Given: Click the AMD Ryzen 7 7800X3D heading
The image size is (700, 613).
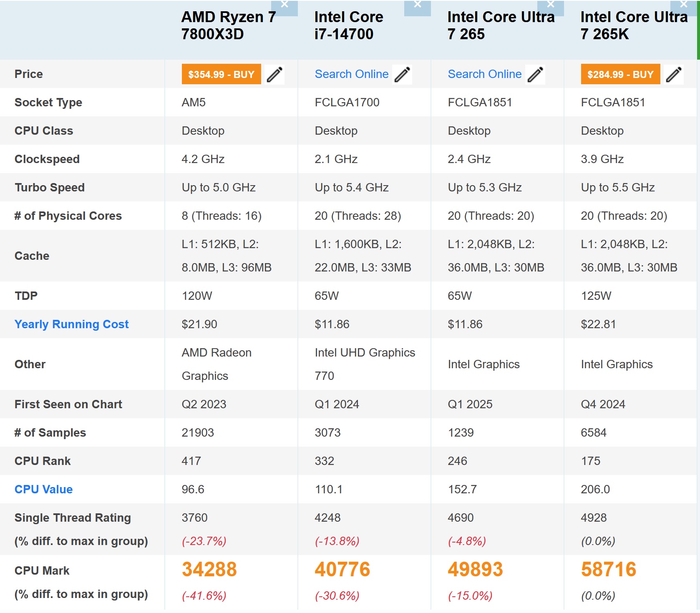Looking at the screenshot, I should [229, 25].
